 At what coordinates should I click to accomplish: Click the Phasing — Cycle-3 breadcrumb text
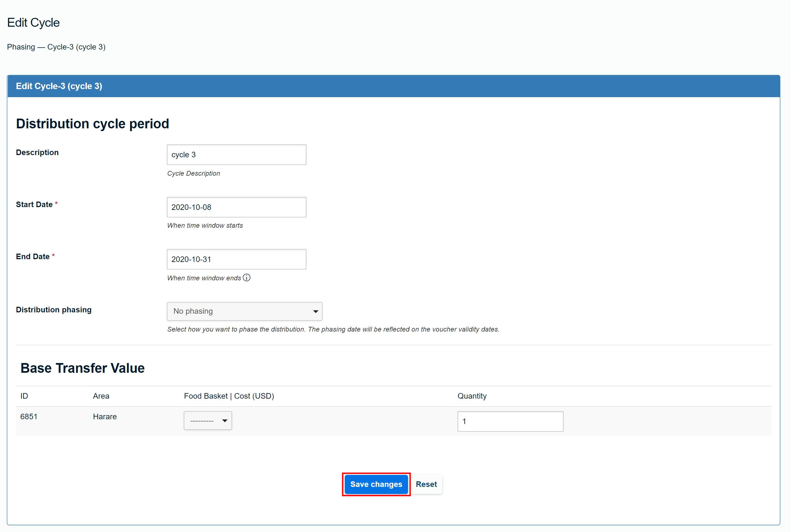tap(56, 47)
